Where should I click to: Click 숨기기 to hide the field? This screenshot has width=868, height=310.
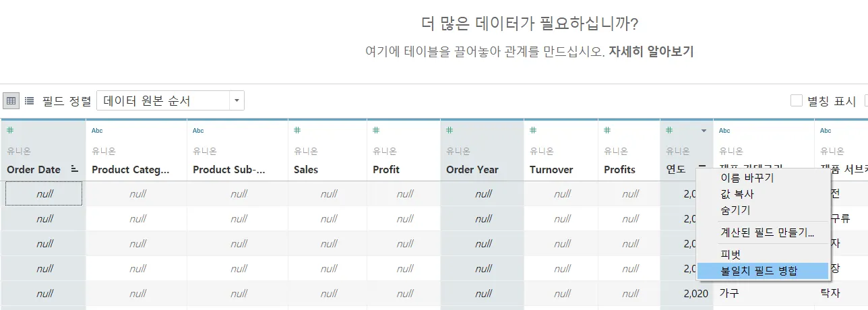[735, 210]
